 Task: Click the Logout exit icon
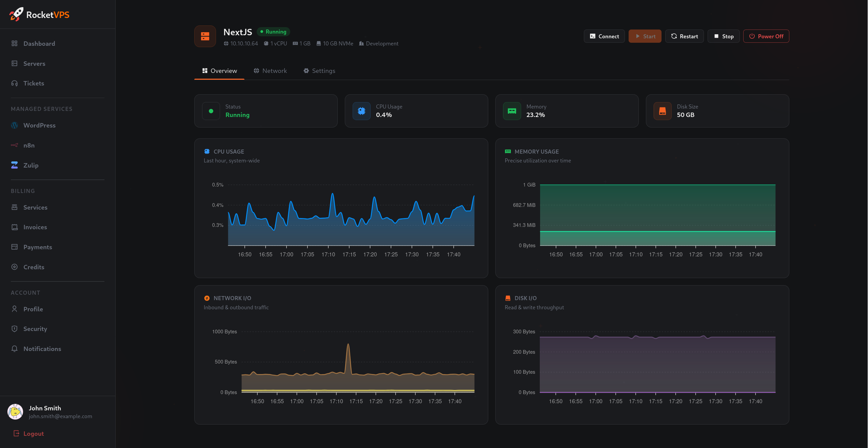click(x=16, y=433)
